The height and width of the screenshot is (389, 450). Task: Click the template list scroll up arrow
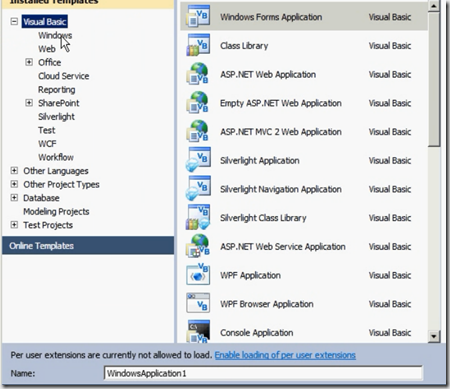(x=434, y=6)
